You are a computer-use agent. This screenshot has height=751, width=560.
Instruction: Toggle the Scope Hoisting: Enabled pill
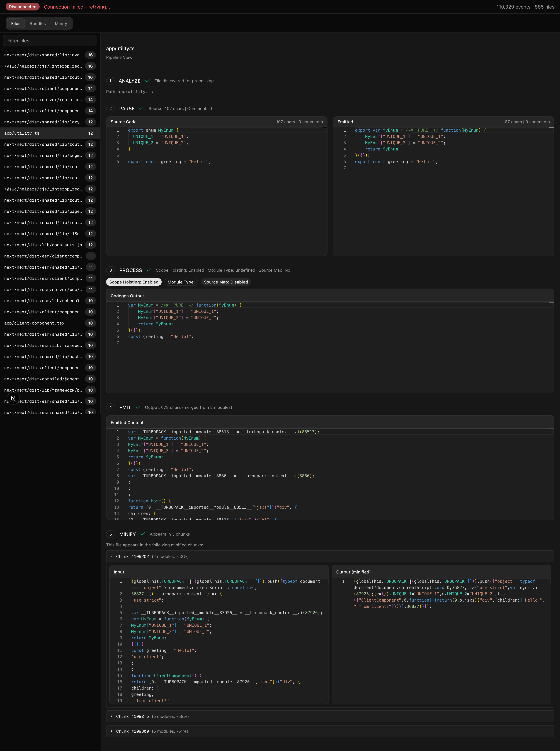134,282
